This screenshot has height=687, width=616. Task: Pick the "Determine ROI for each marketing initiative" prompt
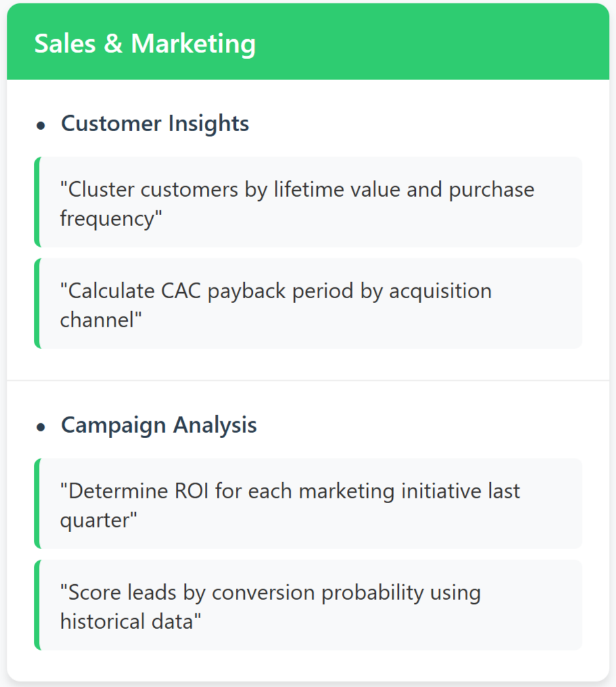coord(308,504)
